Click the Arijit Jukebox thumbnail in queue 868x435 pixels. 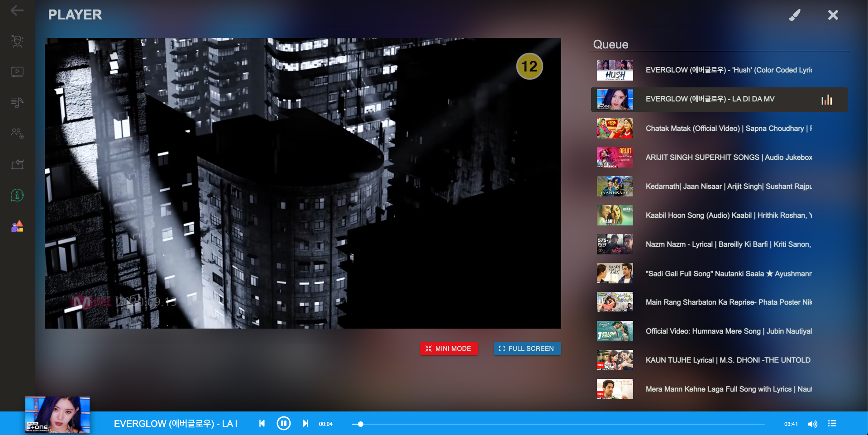click(x=615, y=158)
